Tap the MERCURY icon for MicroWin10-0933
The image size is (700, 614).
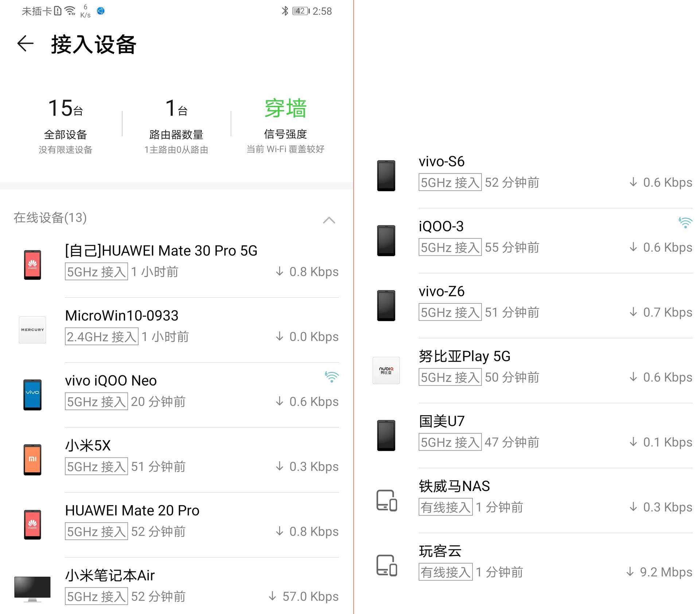(x=32, y=329)
